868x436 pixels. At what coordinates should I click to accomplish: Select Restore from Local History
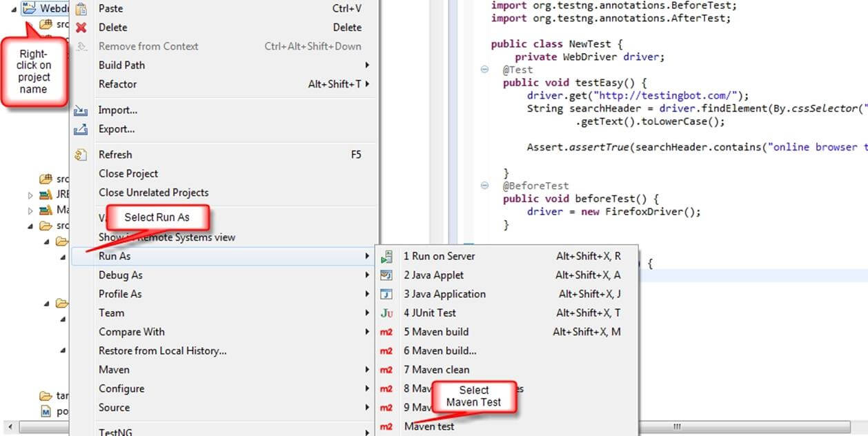pos(162,350)
